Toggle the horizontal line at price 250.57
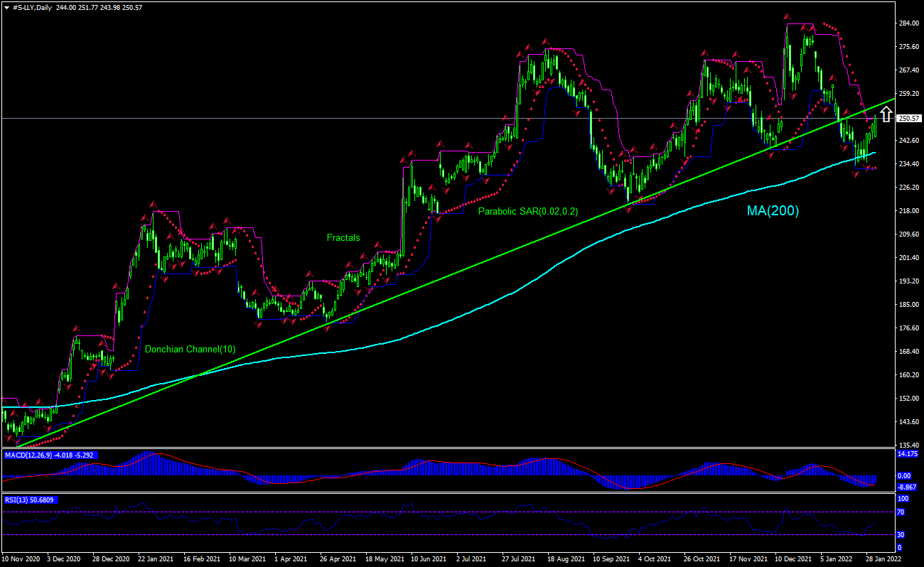Screen dimensions: 924x567 [426, 118]
